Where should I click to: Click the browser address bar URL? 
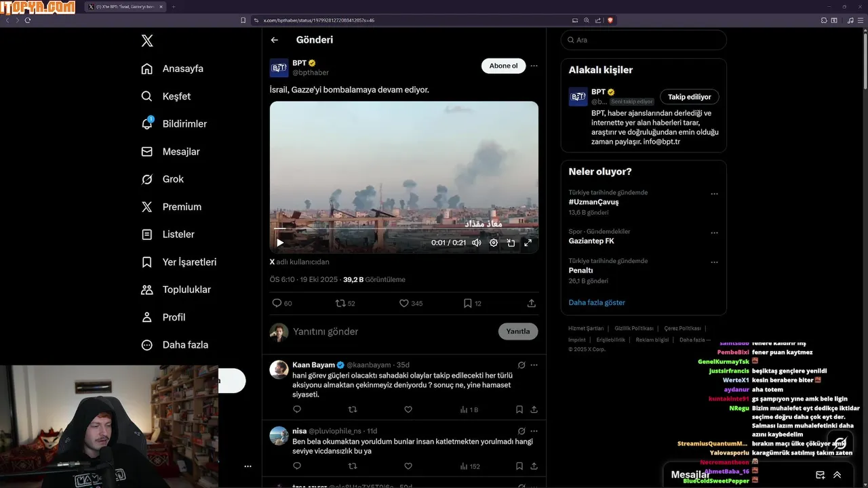point(319,20)
